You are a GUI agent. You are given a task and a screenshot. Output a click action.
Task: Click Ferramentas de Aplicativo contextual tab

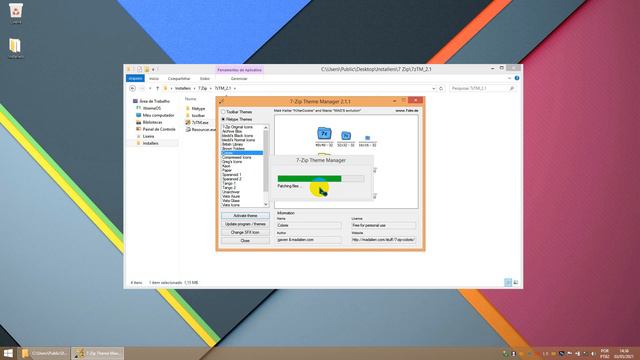click(x=239, y=70)
